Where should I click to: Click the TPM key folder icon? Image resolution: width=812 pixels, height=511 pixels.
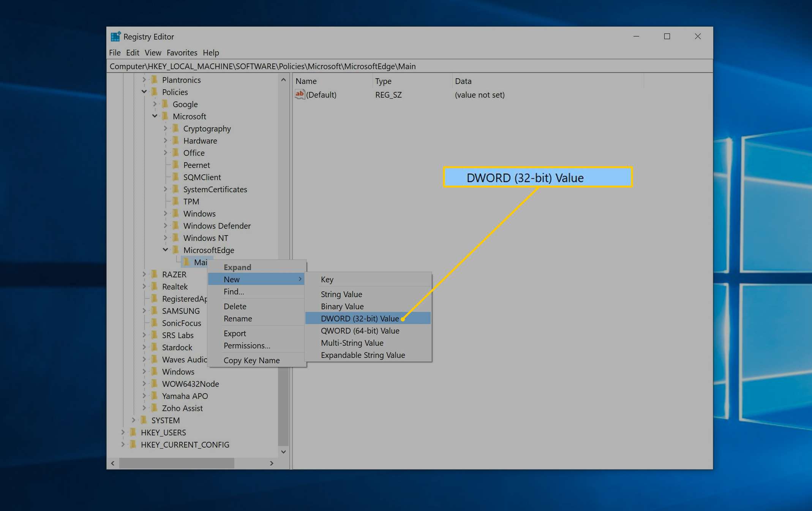175,201
